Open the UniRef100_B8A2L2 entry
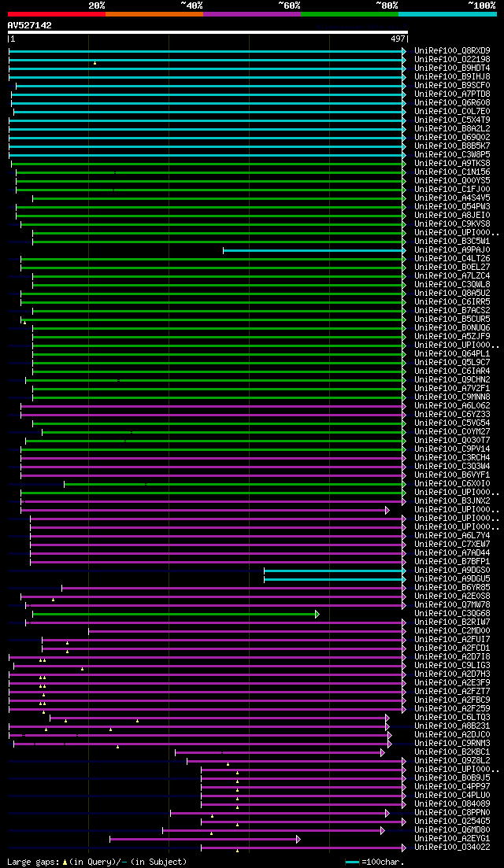This screenshot has height=868, width=504. [x=452, y=129]
